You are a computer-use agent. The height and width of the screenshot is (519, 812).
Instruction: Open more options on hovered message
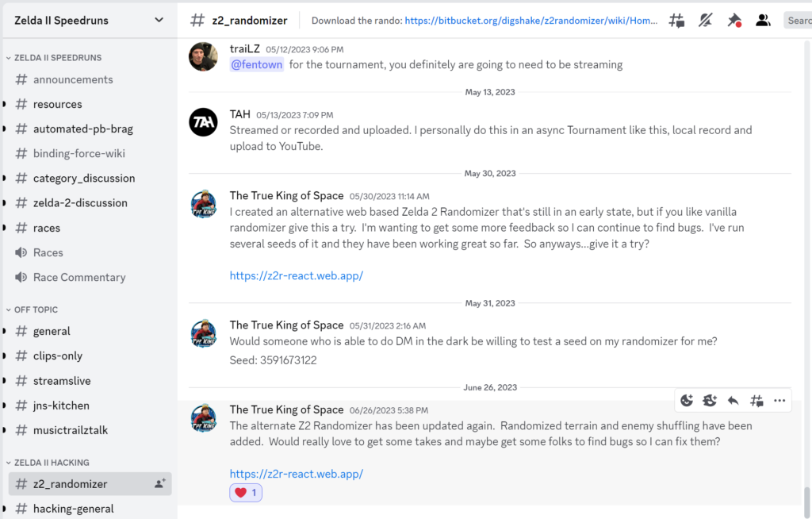point(779,401)
